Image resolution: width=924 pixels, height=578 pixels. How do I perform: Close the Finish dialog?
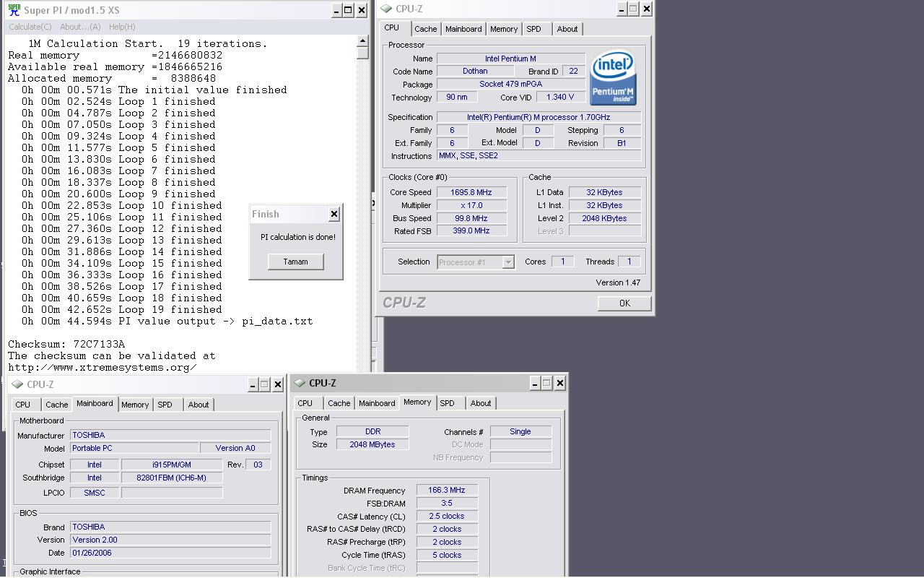pyautogui.click(x=334, y=214)
